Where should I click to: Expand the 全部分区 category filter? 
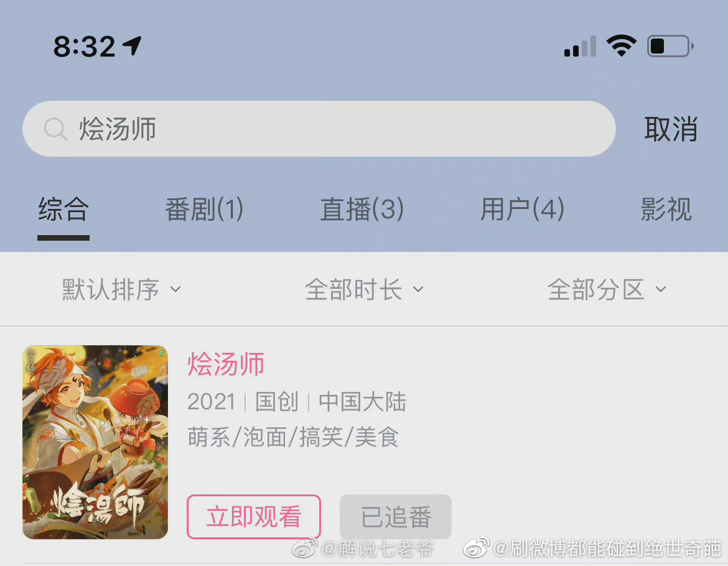point(607,289)
